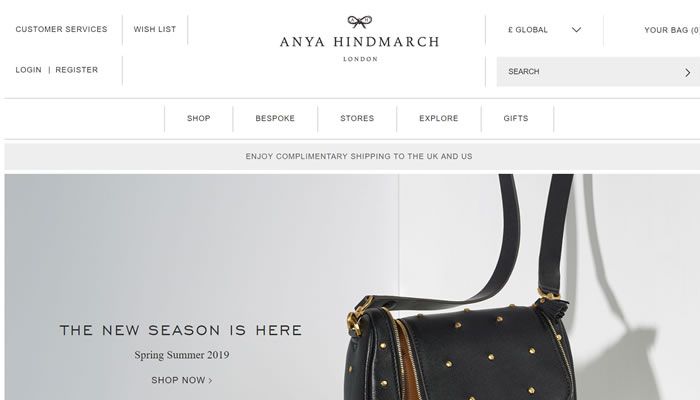Go to the Login page
The width and height of the screenshot is (700, 400).
tap(29, 70)
